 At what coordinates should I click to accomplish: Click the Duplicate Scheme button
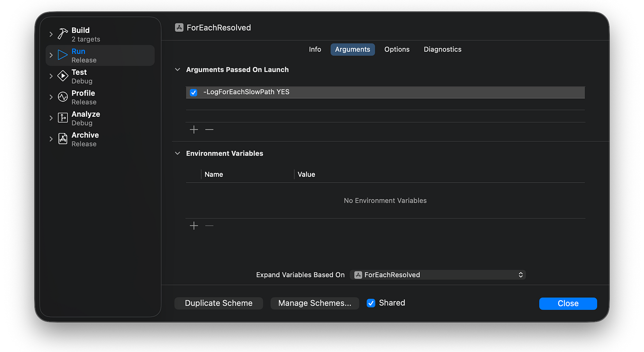[218, 303]
